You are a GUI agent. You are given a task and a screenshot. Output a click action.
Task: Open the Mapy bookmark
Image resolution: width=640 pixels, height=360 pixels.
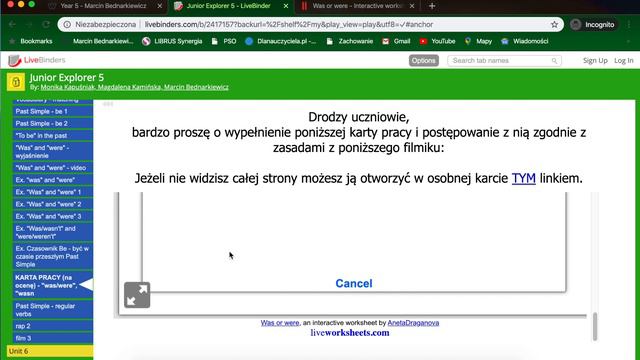coord(478,41)
